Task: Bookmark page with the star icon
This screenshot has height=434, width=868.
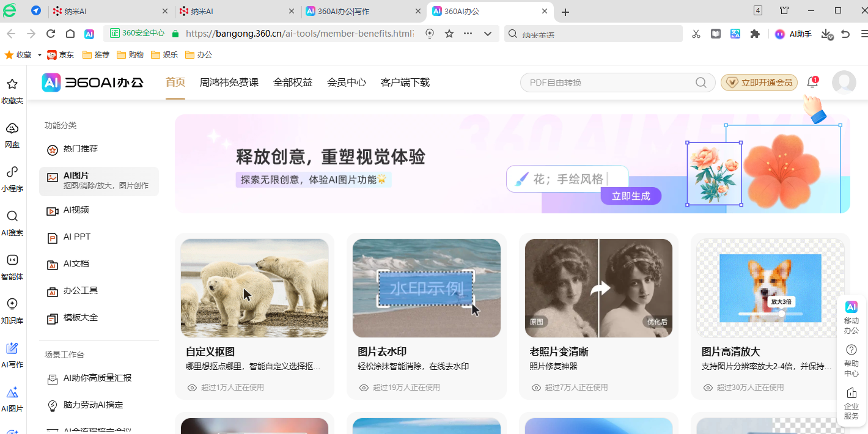Action: pyautogui.click(x=449, y=34)
